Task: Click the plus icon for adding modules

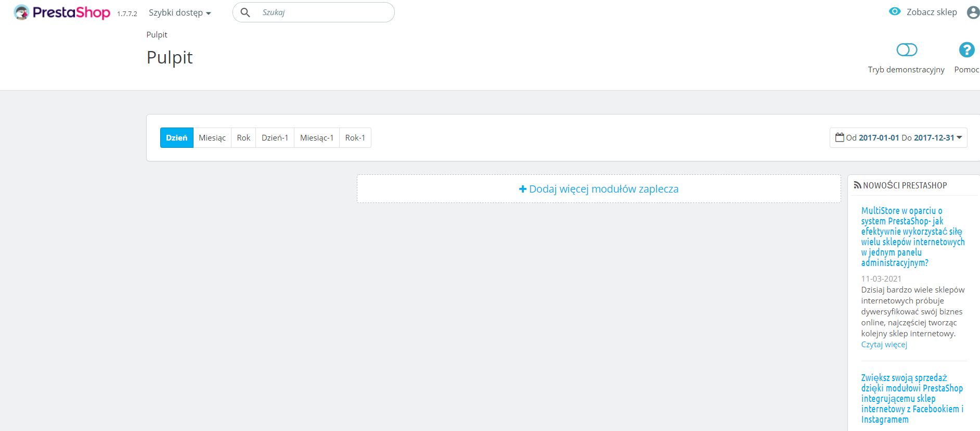Action: [523, 189]
